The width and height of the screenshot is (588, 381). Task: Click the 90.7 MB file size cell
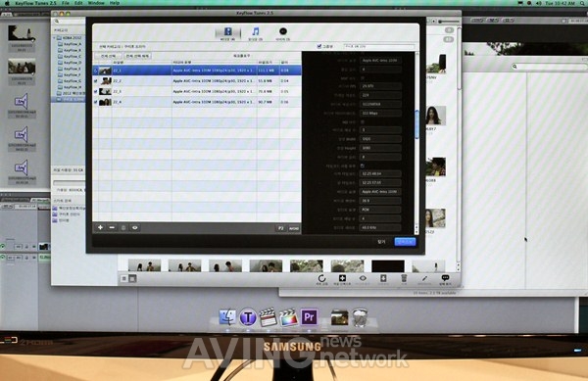pos(268,102)
